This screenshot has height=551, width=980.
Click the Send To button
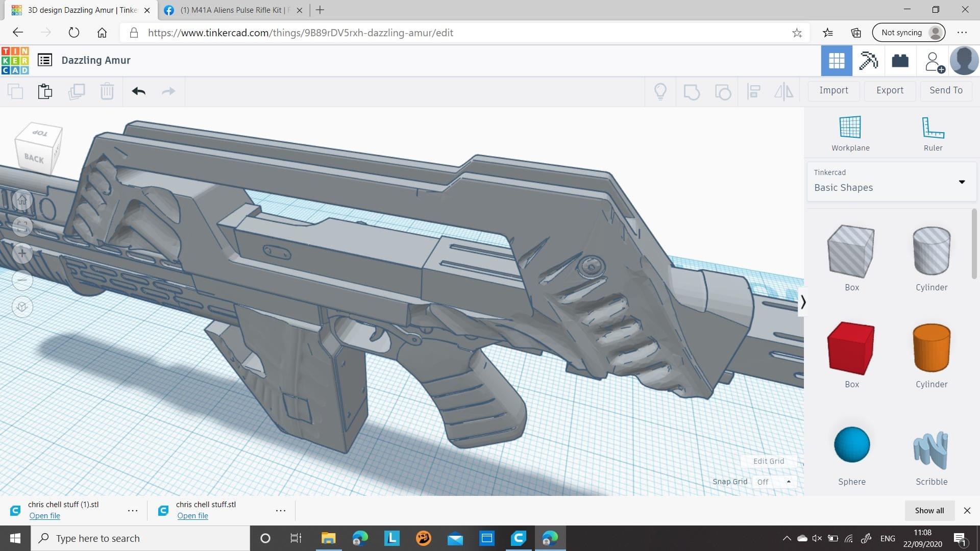946,90
